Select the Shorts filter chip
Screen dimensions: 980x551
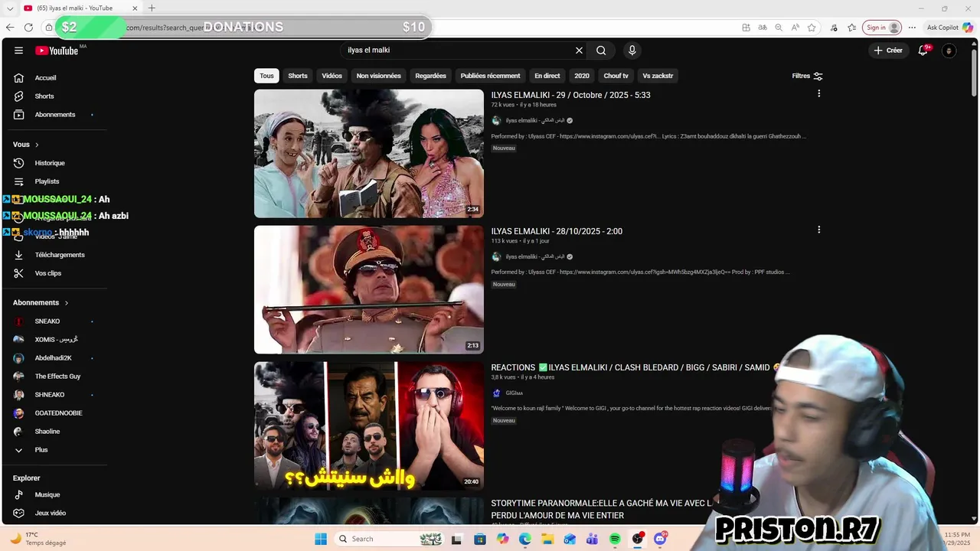point(298,76)
